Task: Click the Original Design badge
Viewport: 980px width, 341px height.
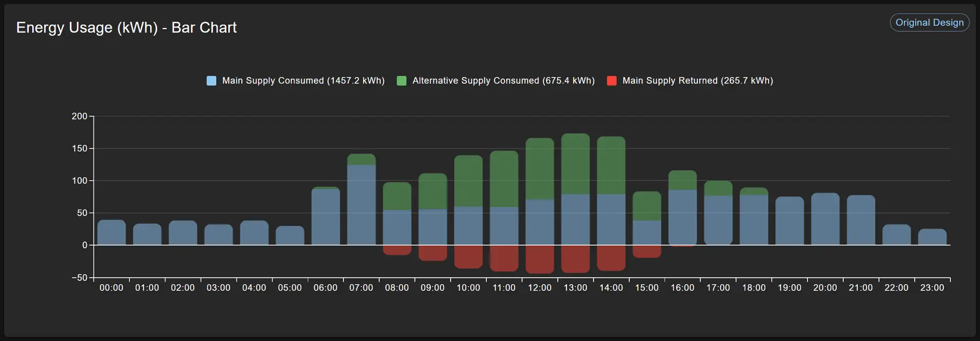Action: click(x=929, y=22)
